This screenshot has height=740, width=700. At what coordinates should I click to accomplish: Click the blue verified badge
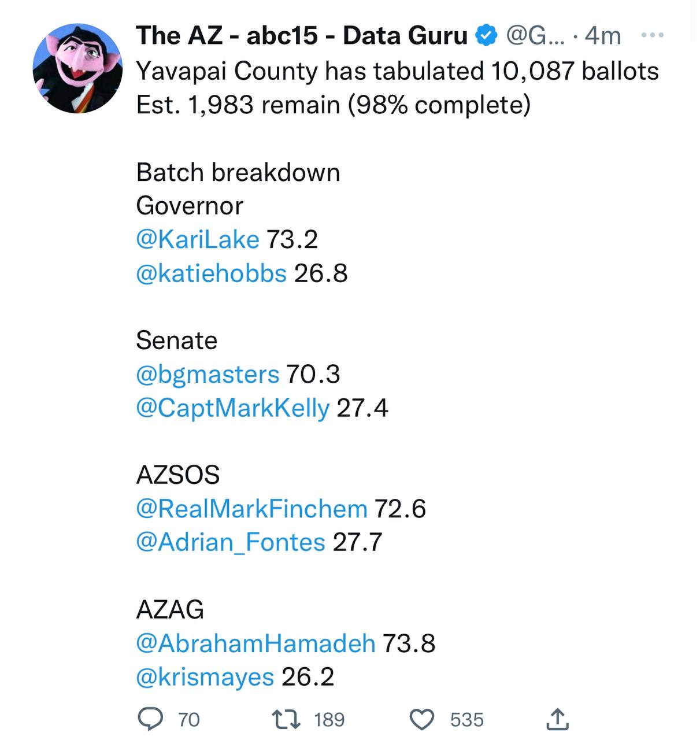[486, 36]
